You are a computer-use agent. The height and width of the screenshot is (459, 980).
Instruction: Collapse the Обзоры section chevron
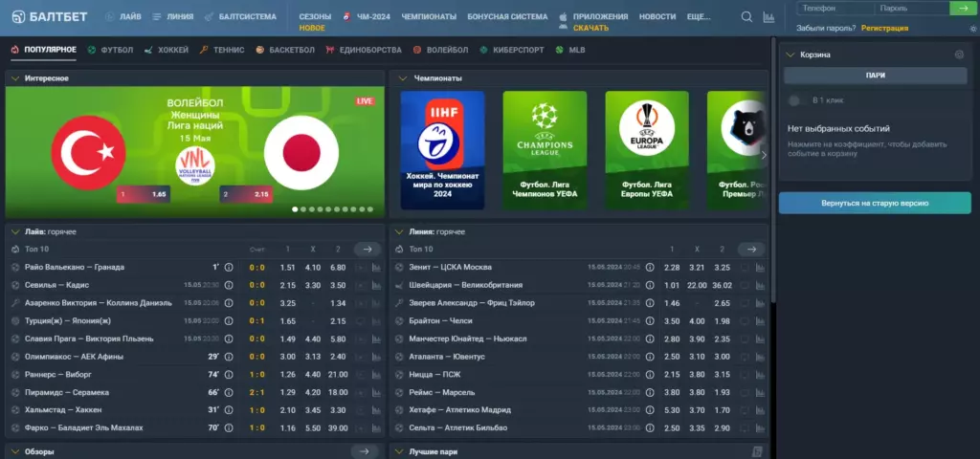pyautogui.click(x=15, y=451)
